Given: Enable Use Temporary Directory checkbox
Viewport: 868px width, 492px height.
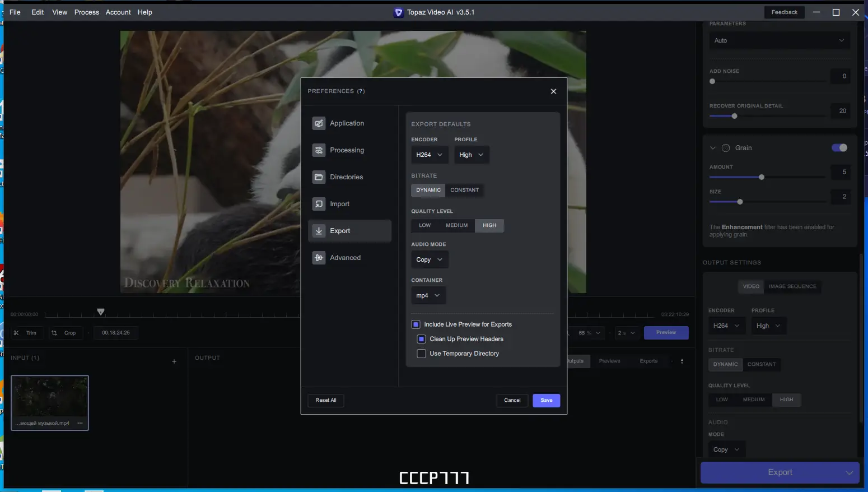Looking at the screenshot, I should (422, 354).
